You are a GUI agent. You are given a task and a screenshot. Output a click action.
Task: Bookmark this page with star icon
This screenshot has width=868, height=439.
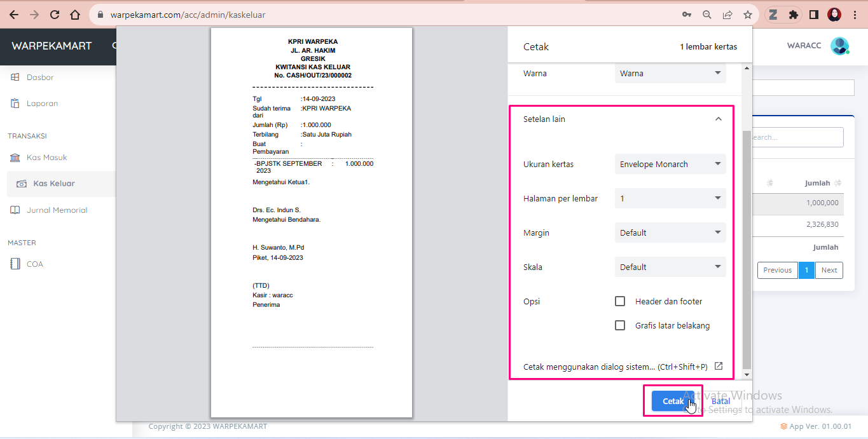(x=748, y=15)
